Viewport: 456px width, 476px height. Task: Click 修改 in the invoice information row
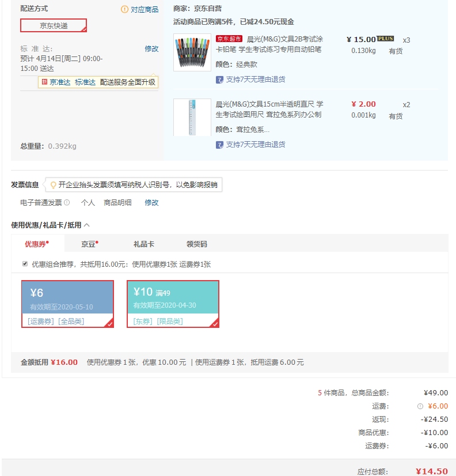tap(151, 202)
